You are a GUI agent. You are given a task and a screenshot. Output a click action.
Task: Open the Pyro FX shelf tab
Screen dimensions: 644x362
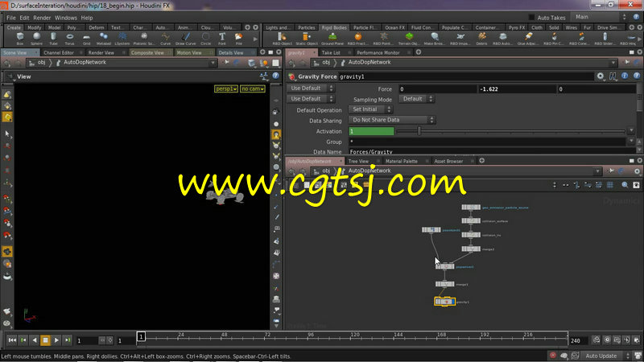click(517, 27)
